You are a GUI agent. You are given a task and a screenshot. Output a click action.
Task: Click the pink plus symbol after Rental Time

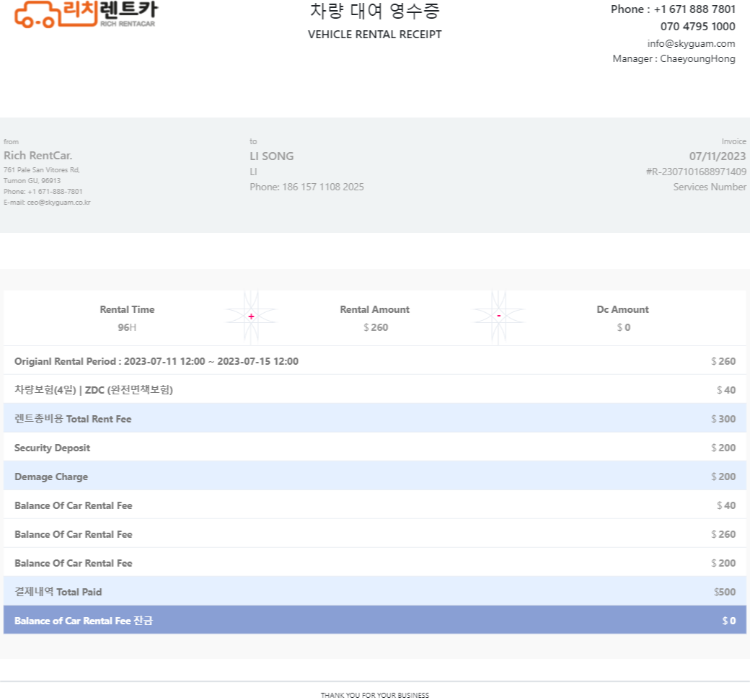click(251, 316)
